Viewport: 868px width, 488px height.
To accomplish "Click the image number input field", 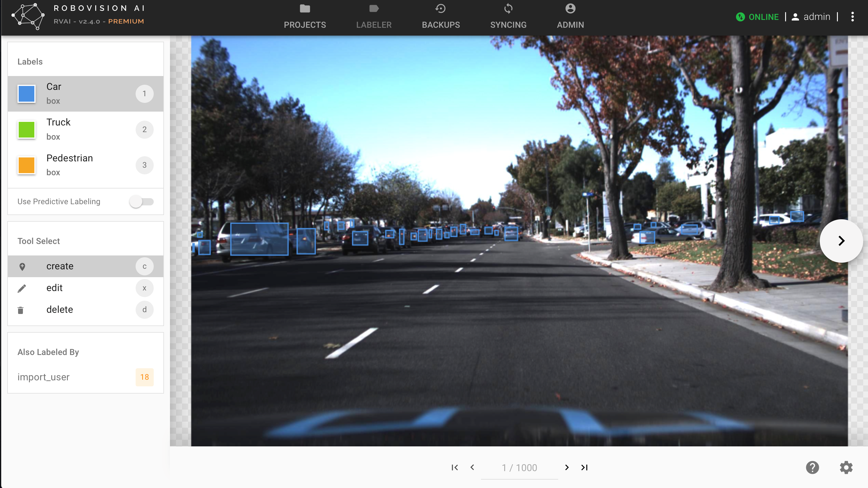I will (519, 468).
